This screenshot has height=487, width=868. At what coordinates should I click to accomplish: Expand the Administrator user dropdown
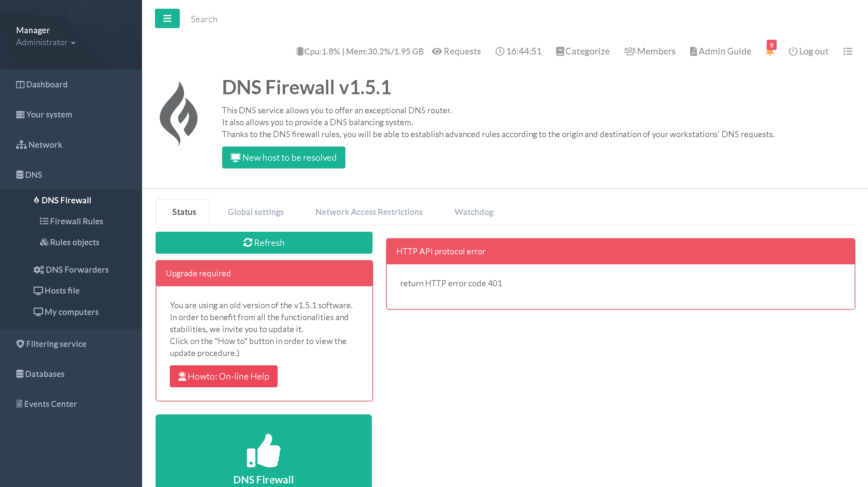click(x=46, y=42)
